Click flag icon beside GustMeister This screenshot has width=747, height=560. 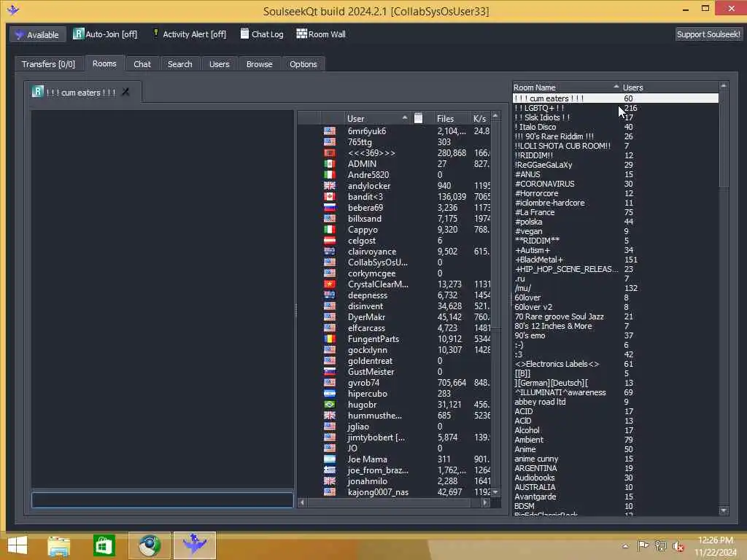329,372
